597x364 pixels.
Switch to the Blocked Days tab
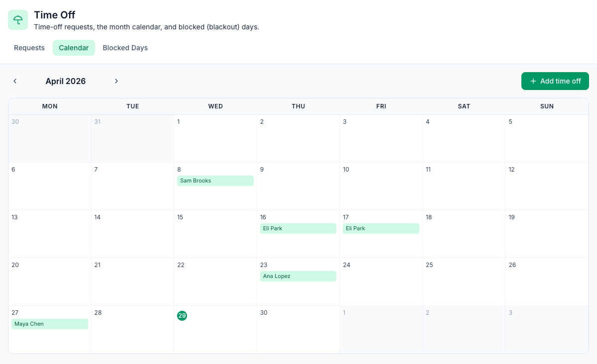tap(125, 48)
